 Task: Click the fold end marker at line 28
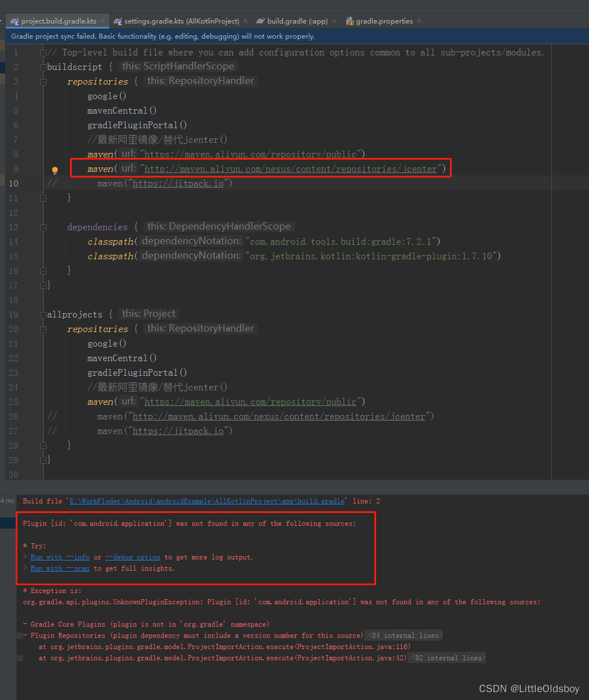[x=43, y=445]
